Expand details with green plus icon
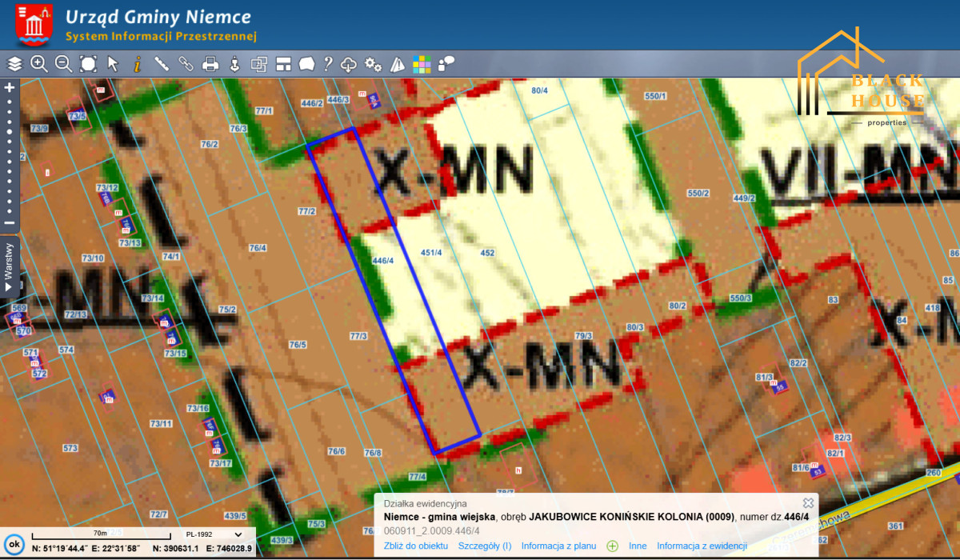960x560 pixels. (613, 546)
